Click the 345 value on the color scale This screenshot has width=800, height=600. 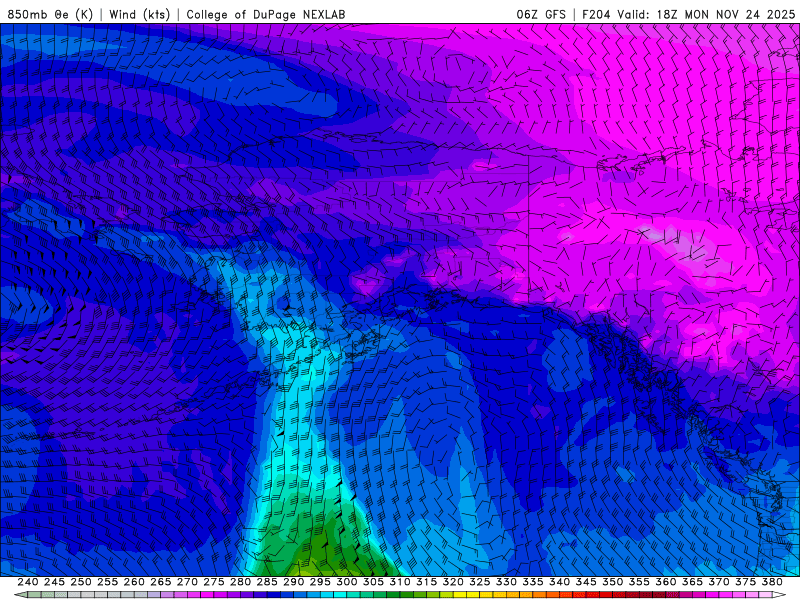coord(586,582)
